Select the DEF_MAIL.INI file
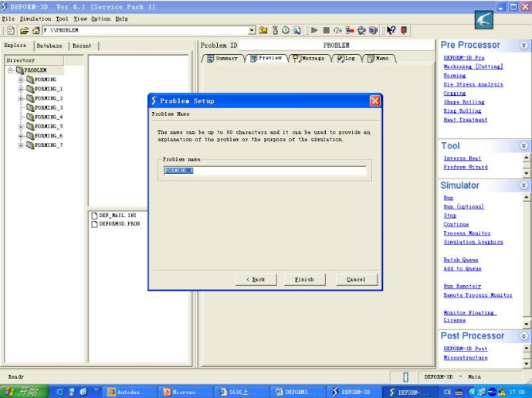The width and height of the screenshot is (532, 398). tap(114, 216)
